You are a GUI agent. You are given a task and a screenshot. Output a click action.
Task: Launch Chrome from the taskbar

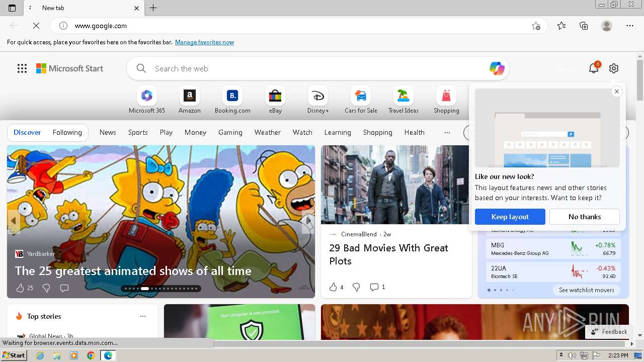pos(91,355)
